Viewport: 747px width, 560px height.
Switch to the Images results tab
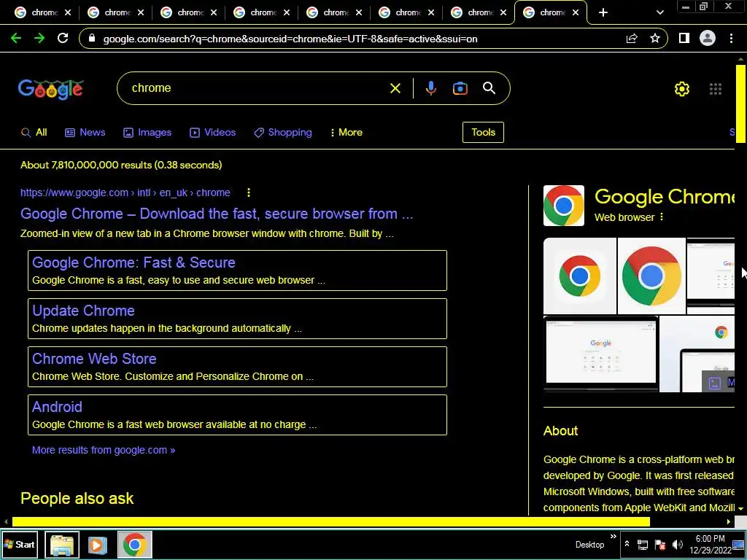click(147, 133)
